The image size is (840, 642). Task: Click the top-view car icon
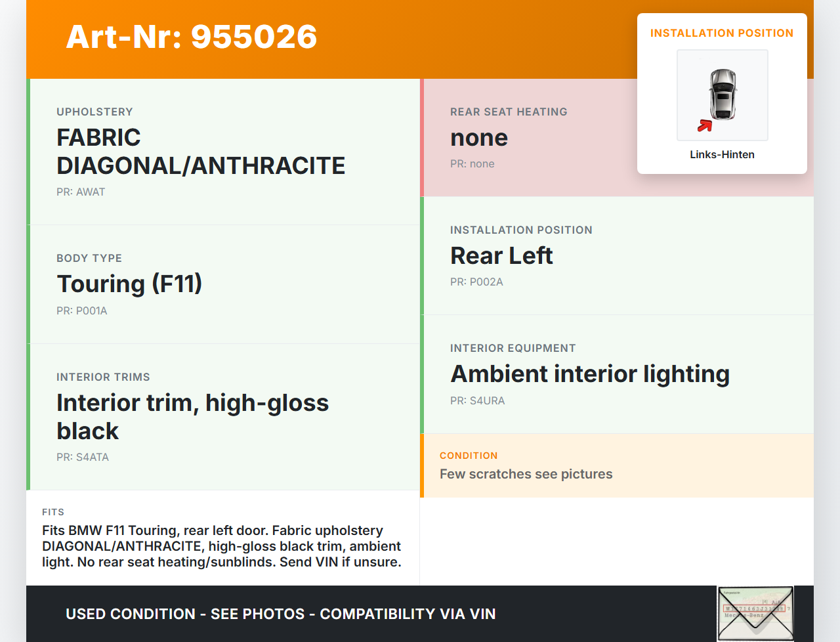point(723,94)
